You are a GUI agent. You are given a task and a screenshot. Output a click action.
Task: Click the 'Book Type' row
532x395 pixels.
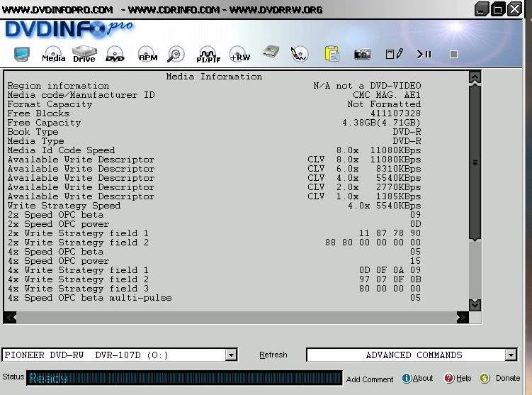point(214,132)
